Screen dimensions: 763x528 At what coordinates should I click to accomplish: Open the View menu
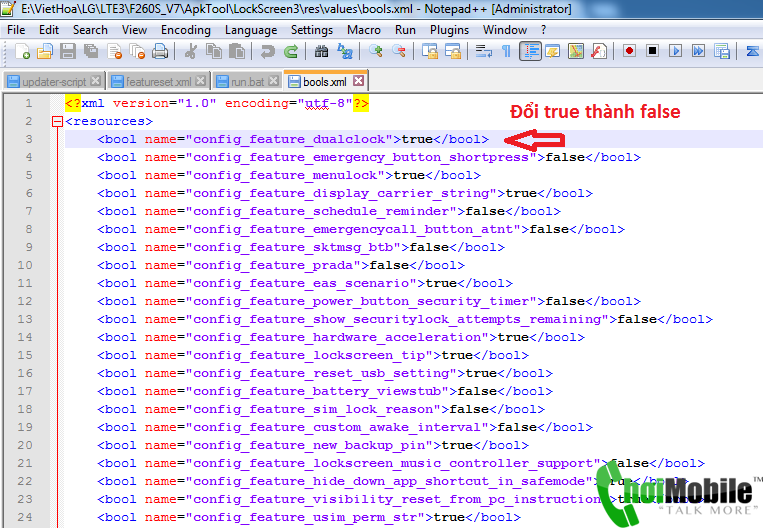tap(134, 30)
